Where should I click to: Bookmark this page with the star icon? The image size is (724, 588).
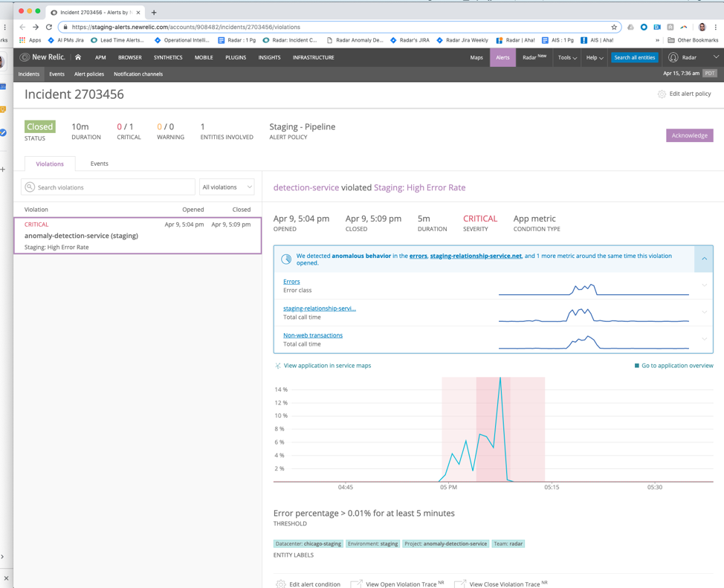(x=614, y=28)
